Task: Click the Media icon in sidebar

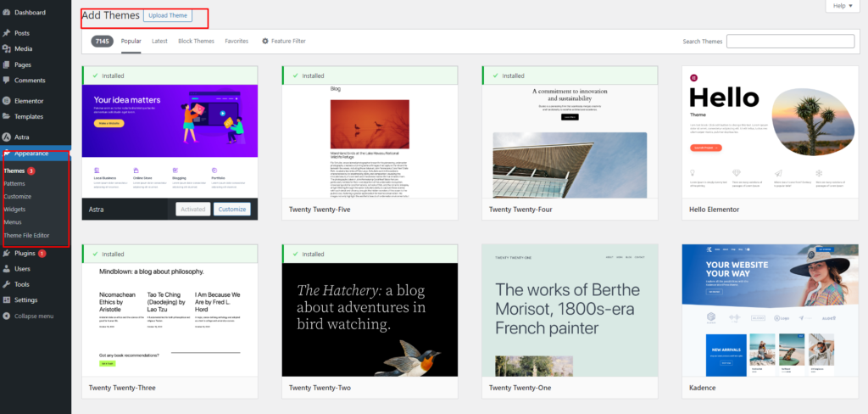Action: click(x=7, y=48)
